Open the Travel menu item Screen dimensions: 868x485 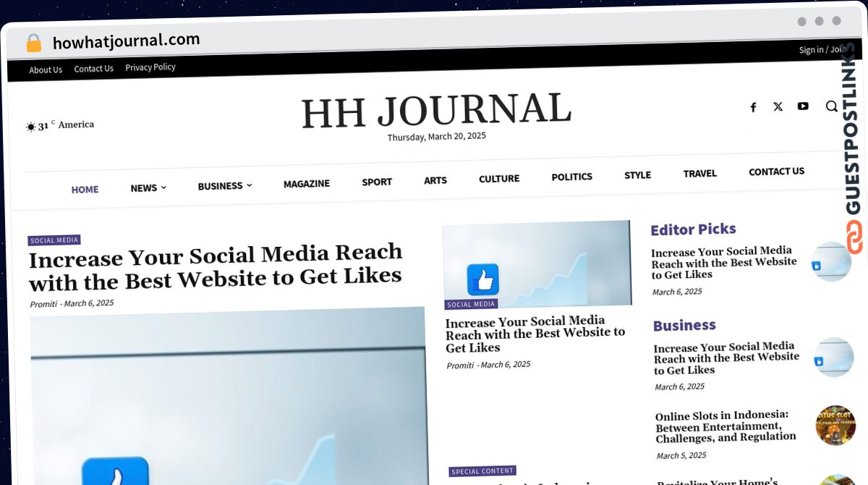(700, 174)
